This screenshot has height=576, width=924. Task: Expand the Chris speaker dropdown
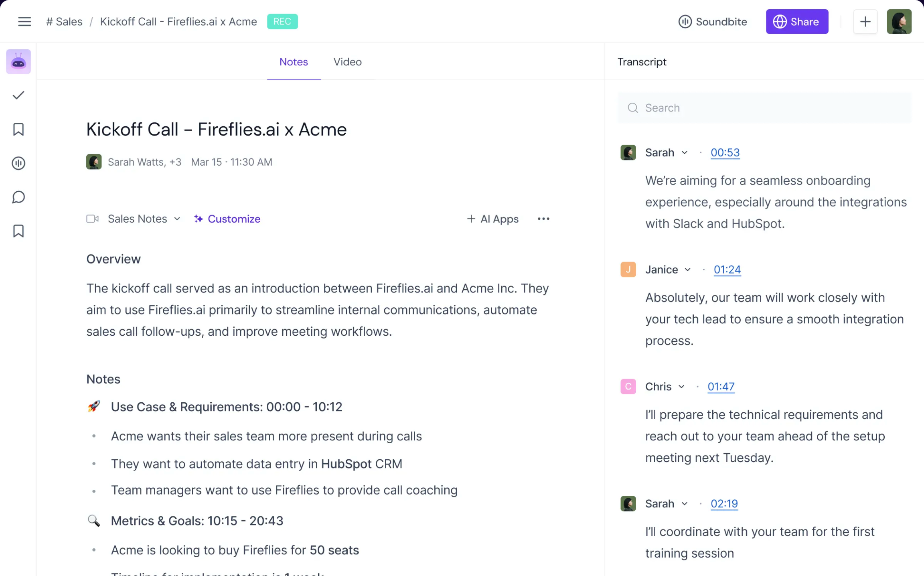[x=682, y=386]
